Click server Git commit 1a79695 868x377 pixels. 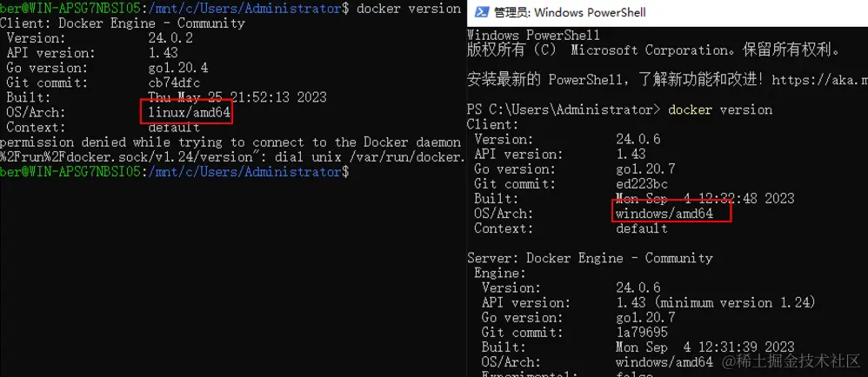(642, 333)
